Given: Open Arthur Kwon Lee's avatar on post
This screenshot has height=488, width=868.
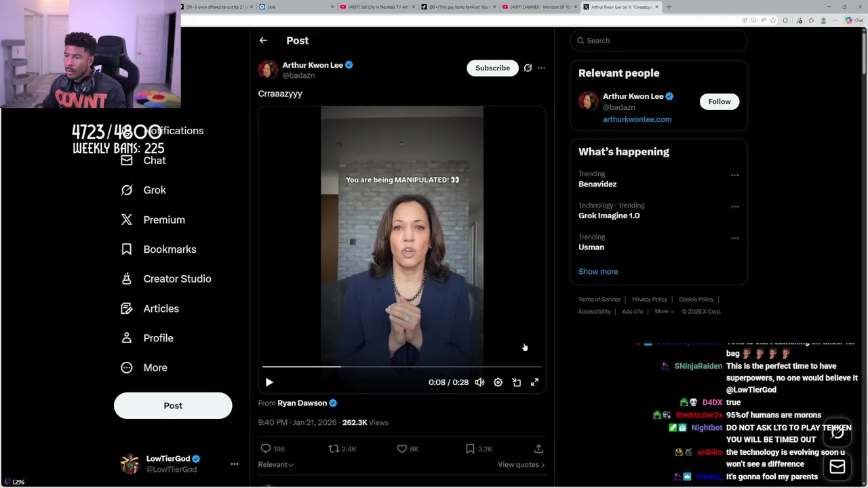Looking at the screenshot, I should click(x=268, y=70).
